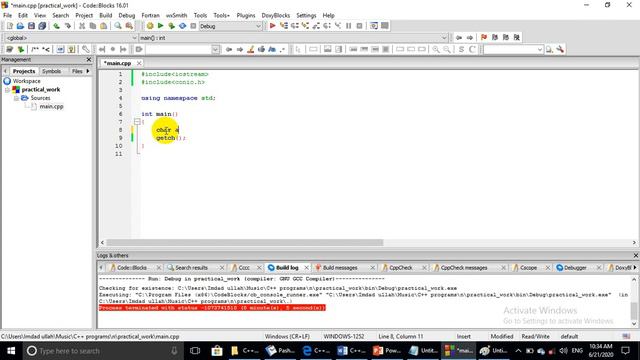Viewport: 640px width, 360px height.
Task: Click the Cut scissors icon
Action: click(x=82, y=26)
